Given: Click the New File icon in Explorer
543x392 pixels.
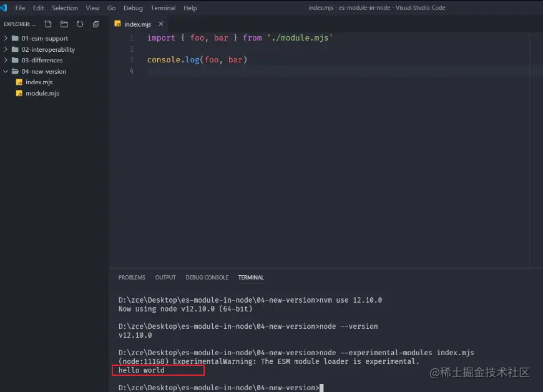Looking at the screenshot, I should (x=48, y=24).
